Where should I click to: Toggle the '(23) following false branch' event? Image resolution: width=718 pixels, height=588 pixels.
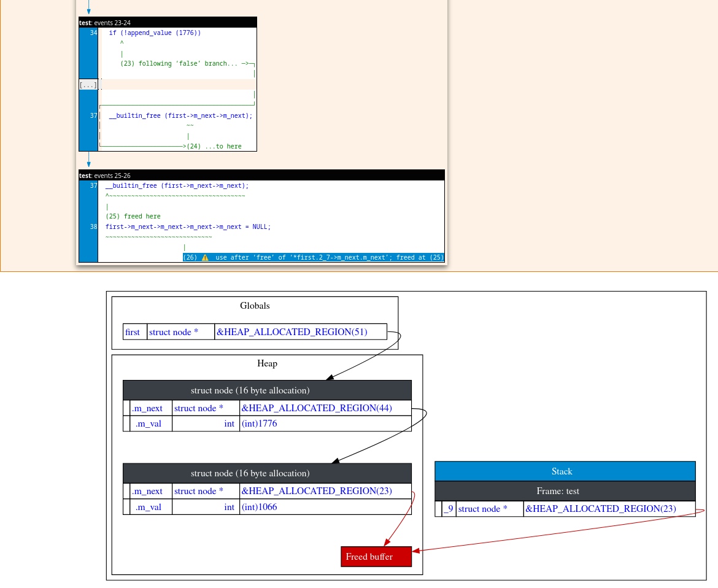tap(177, 63)
